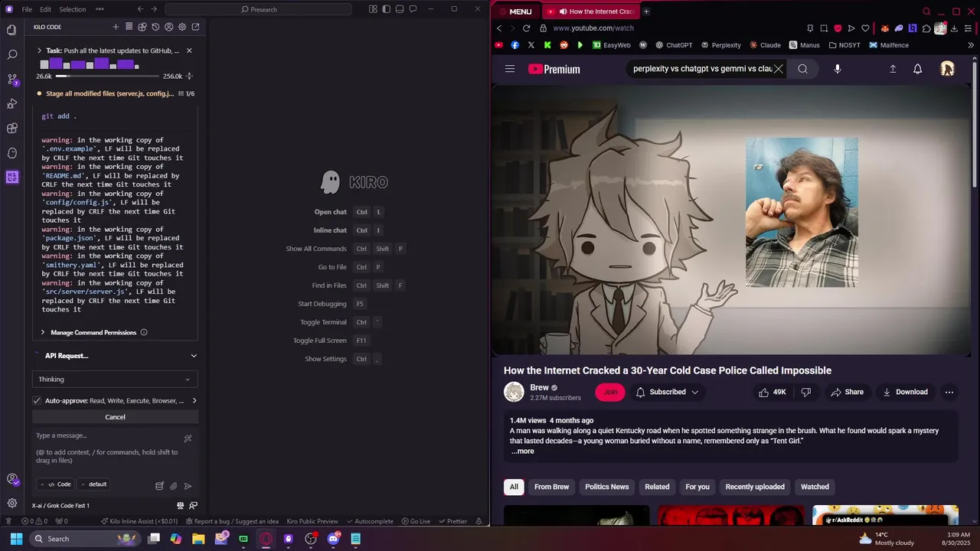Expand the video description with ...more
The image size is (980, 551).
(x=523, y=452)
